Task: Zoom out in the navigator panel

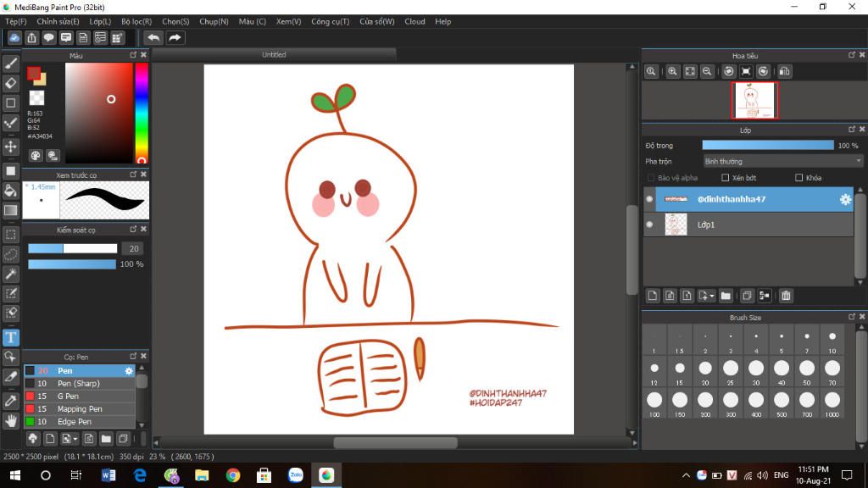Action: (707, 72)
